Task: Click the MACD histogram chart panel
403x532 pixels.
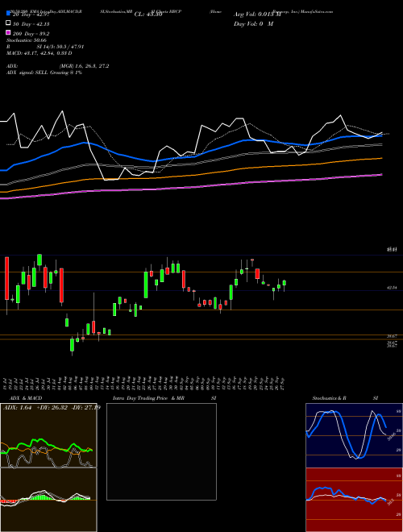Action: [48, 500]
